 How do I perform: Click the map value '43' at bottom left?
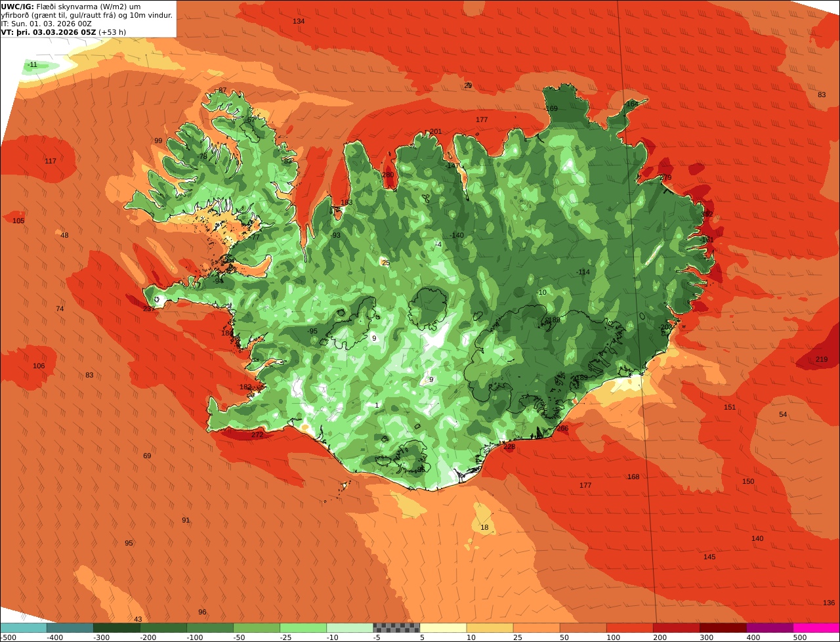(138, 619)
